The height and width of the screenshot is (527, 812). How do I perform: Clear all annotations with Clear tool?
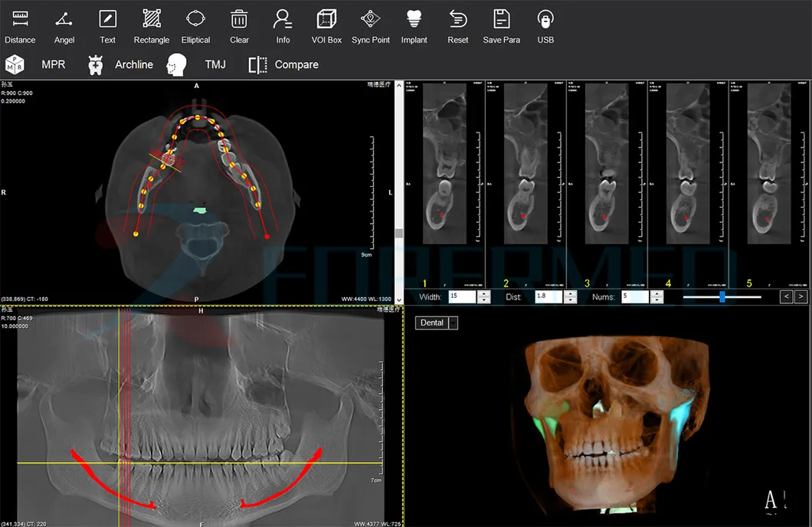pyautogui.click(x=239, y=23)
